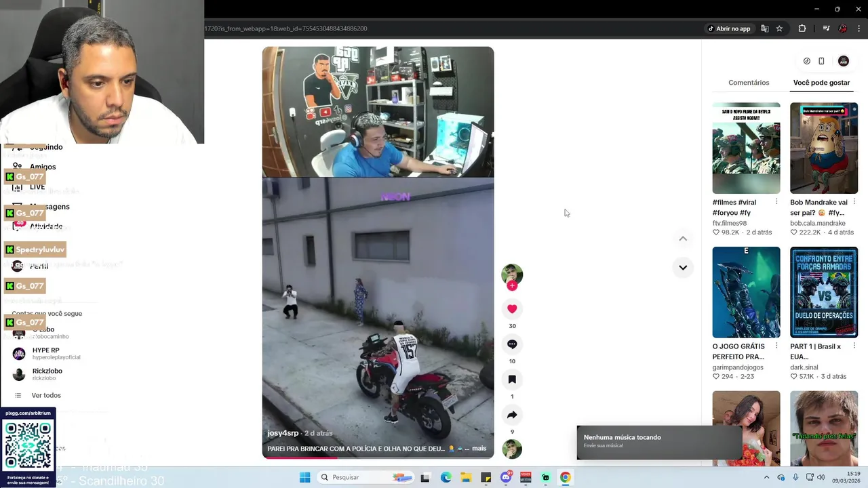Image resolution: width=868 pixels, height=488 pixels.
Task: Click the video progress bar
Action: (378, 457)
